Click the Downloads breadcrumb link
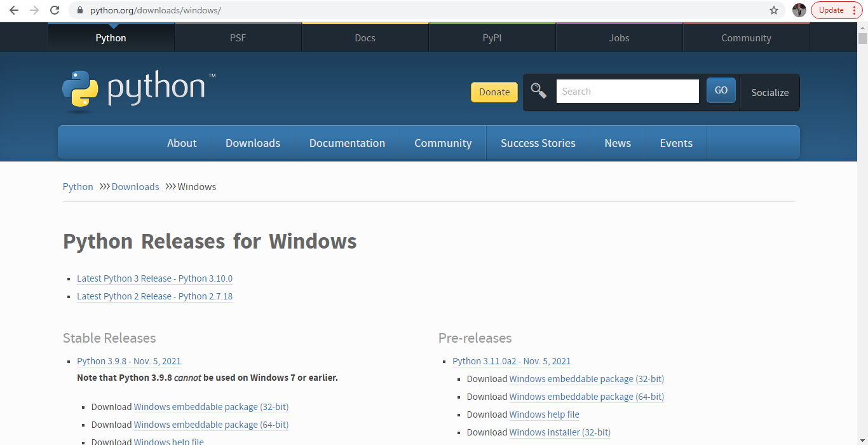 point(135,187)
